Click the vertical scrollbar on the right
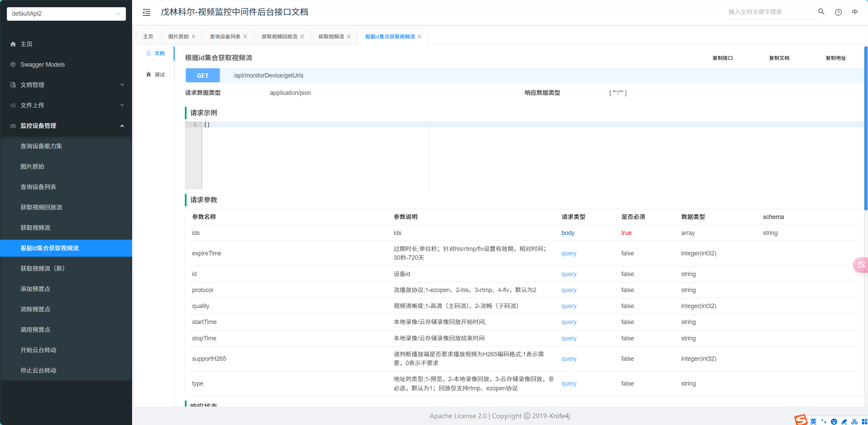This screenshot has height=425, width=868. (866, 129)
